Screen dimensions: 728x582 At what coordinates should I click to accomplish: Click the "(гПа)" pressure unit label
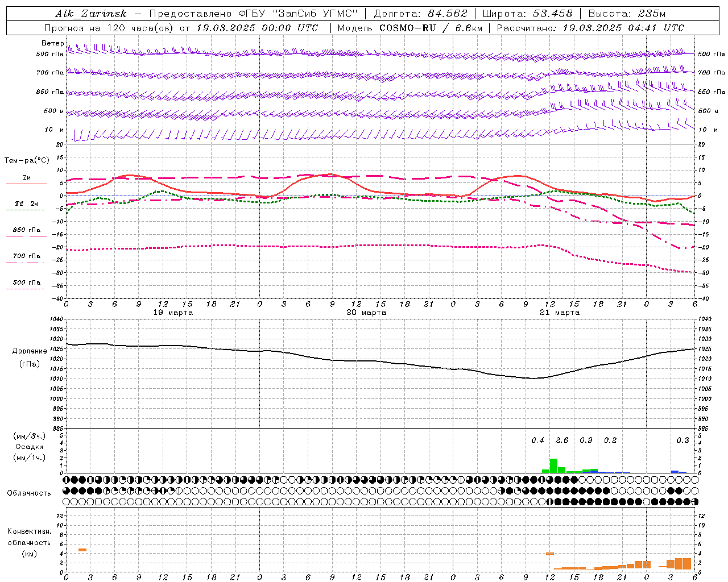(30, 364)
